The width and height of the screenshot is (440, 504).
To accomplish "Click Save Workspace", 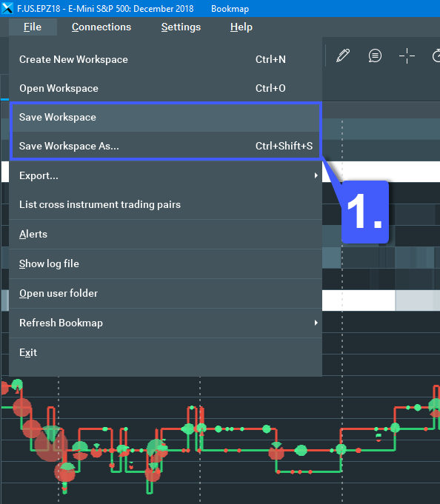I will [166, 118].
